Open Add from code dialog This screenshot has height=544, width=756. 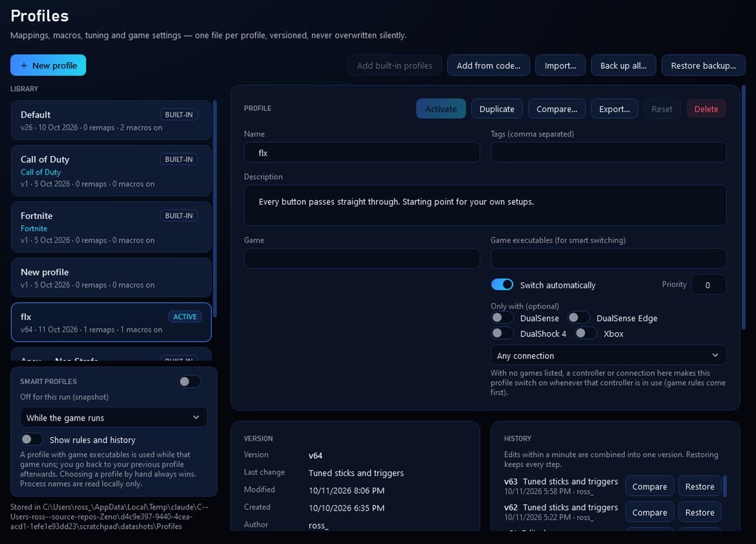[x=488, y=66]
